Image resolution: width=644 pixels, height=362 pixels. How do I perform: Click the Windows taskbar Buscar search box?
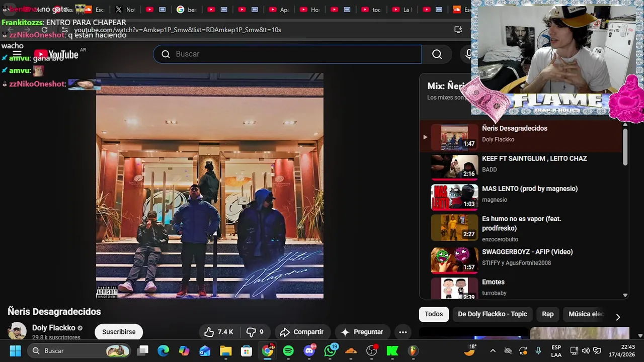click(x=79, y=351)
